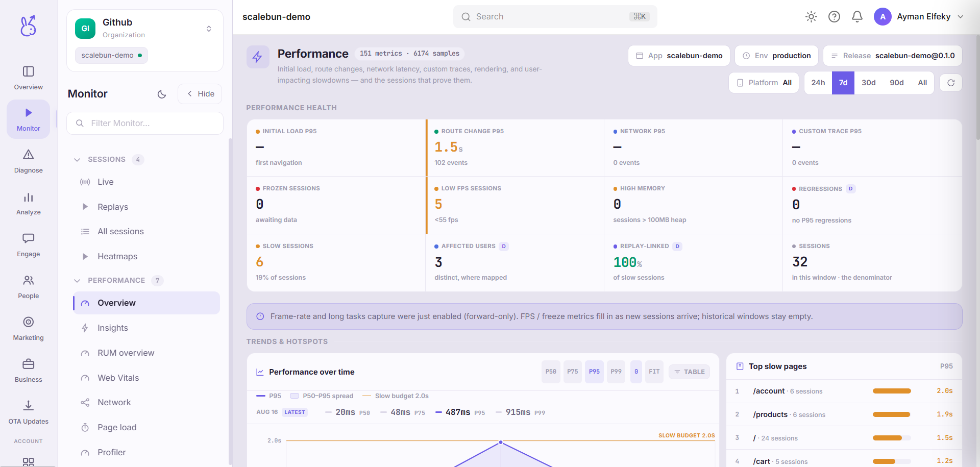Open notifications bell icon
The height and width of the screenshot is (467, 980).
click(857, 17)
